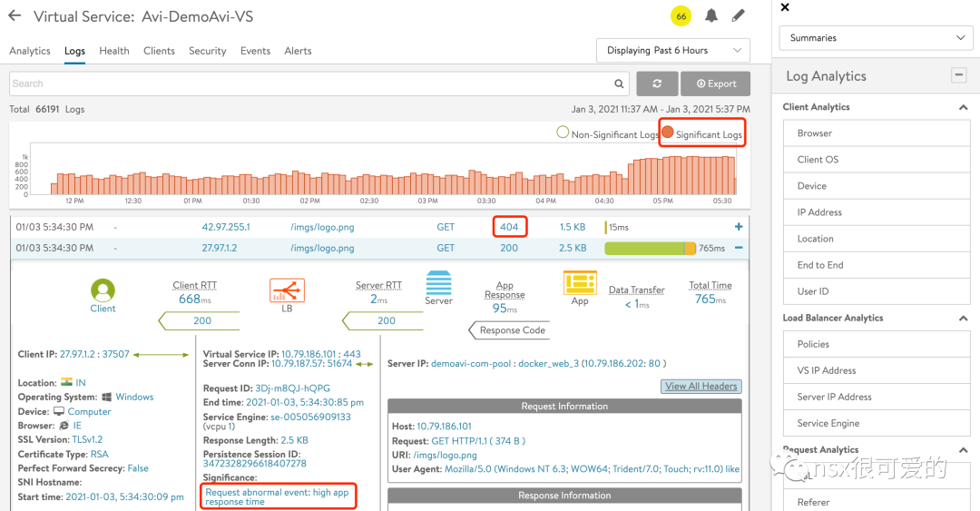Image resolution: width=980 pixels, height=511 pixels.
Task: Click the blue Server stack icon
Action: (x=439, y=282)
